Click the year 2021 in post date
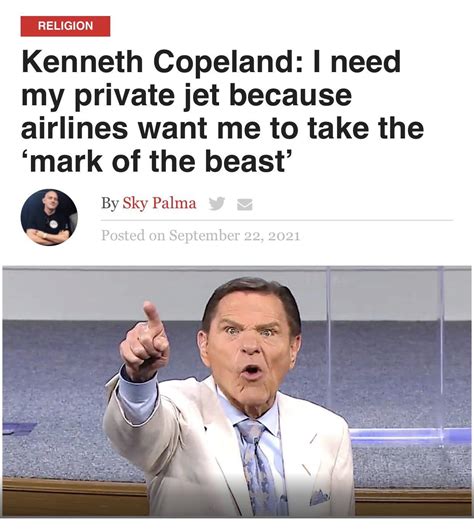Screen dimensions: 474x531 click(x=284, y=236)
